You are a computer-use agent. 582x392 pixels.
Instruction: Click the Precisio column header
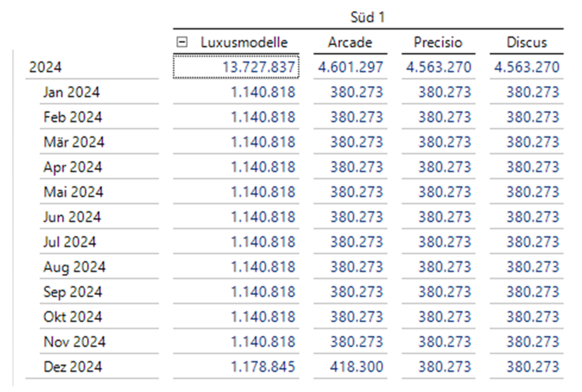tap(438, 42)
